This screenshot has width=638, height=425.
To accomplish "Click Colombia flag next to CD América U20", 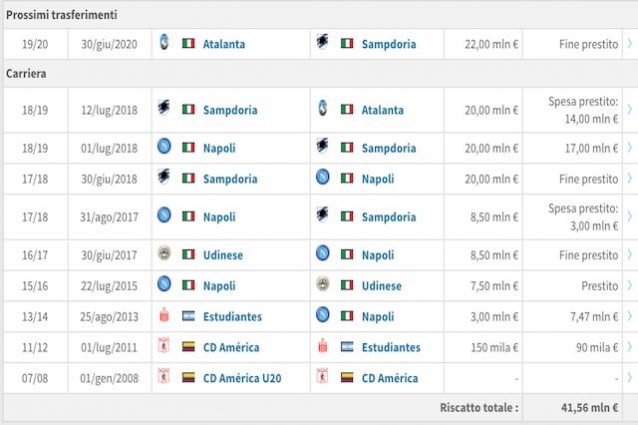I will click(x=188, y=378).
